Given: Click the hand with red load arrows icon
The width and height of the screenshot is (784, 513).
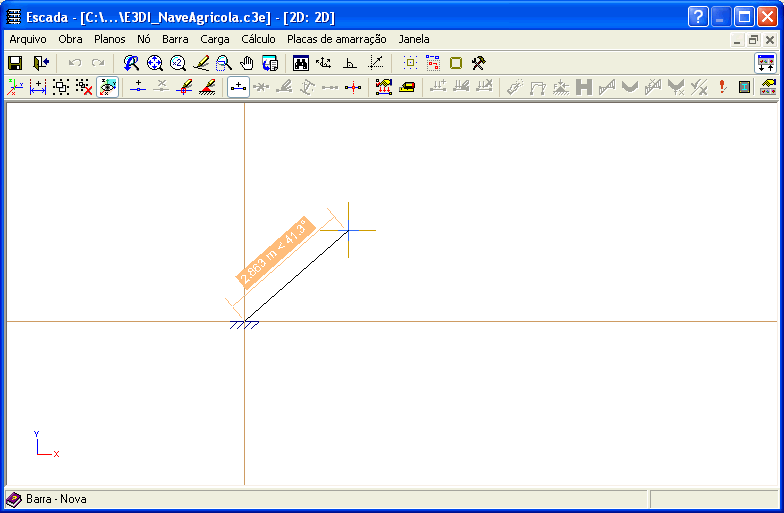Looking at the screenshot, I should tap(384, 87).
